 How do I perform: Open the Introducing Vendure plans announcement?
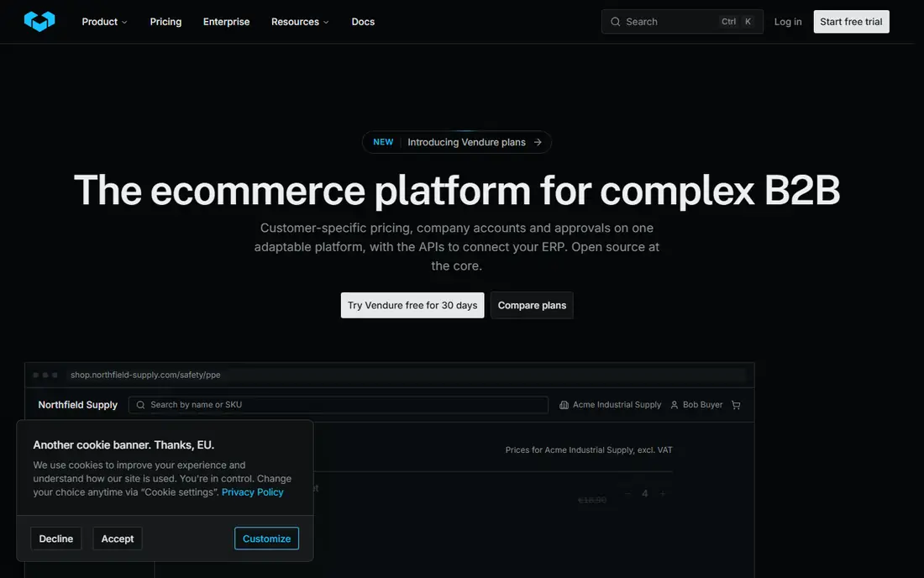coord(457,142)
